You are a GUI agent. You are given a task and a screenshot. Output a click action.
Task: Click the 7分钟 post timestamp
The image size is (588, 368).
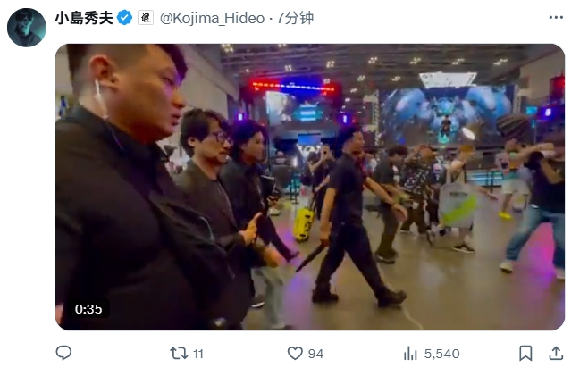[x=295, y=18]
